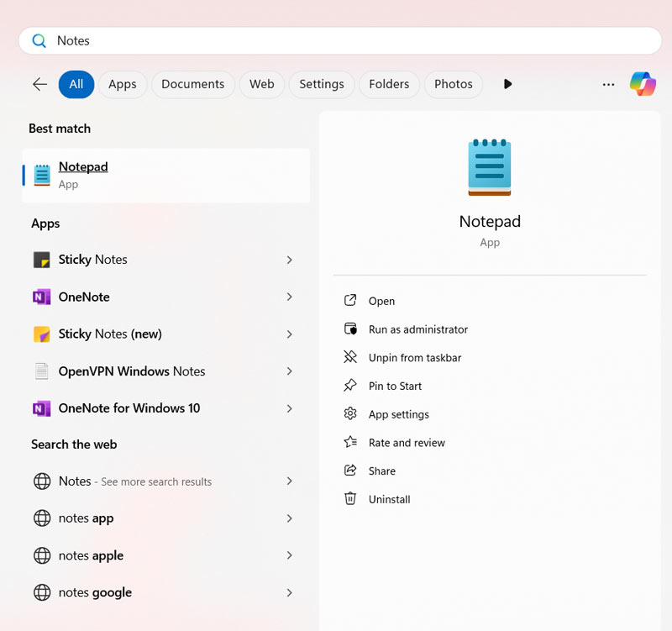Show more filter tabs with play arrow
The image size is (672, 631).
(507, 84)
